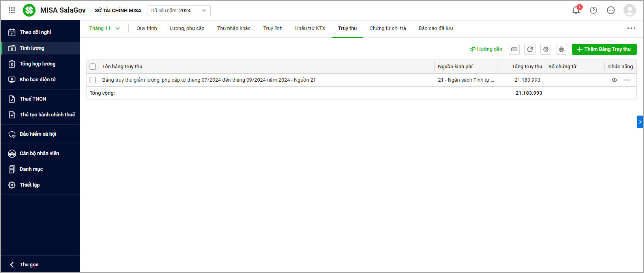
Task: Open Theo dõi nghỉ in sidebar
Action: (x=40, y=32)
